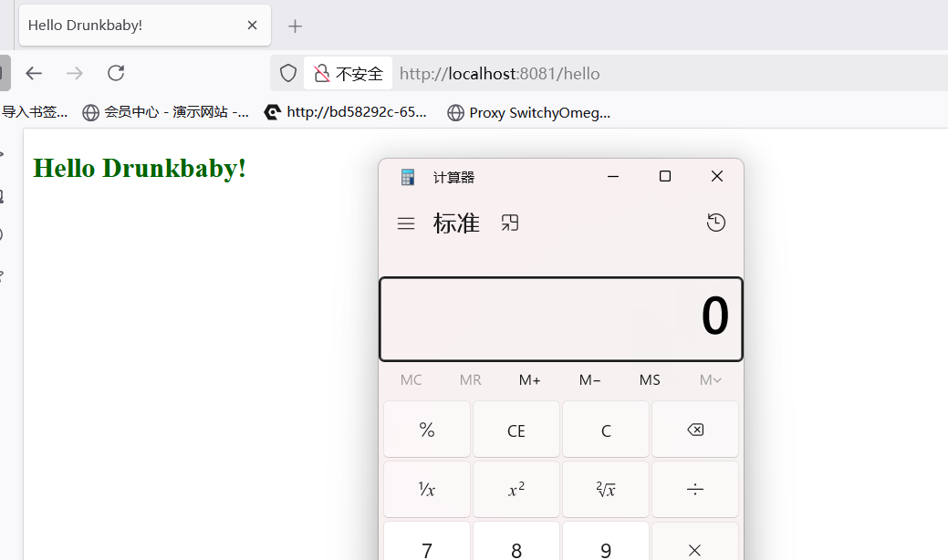The image size is (948, 560).
Task: Click the shield tracking protection icon
Action: coord(288,73)
